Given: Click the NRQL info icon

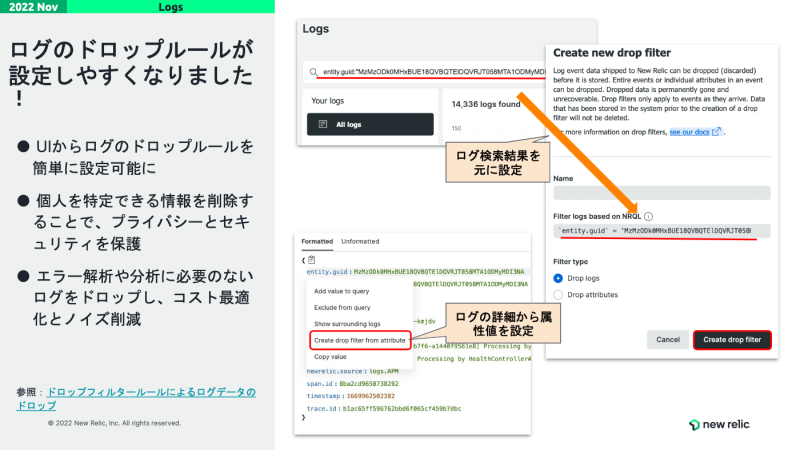Looking at the screenshot, I should [648, 216].
